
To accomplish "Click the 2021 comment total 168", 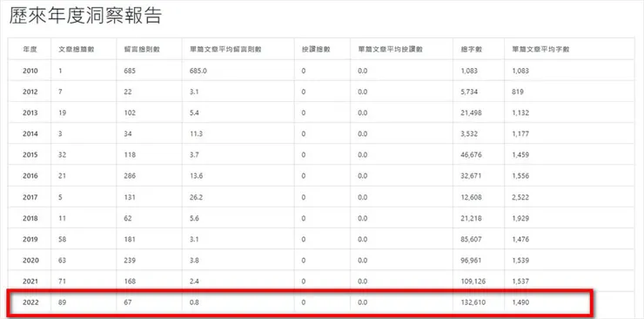I will (x=130, y=282).
